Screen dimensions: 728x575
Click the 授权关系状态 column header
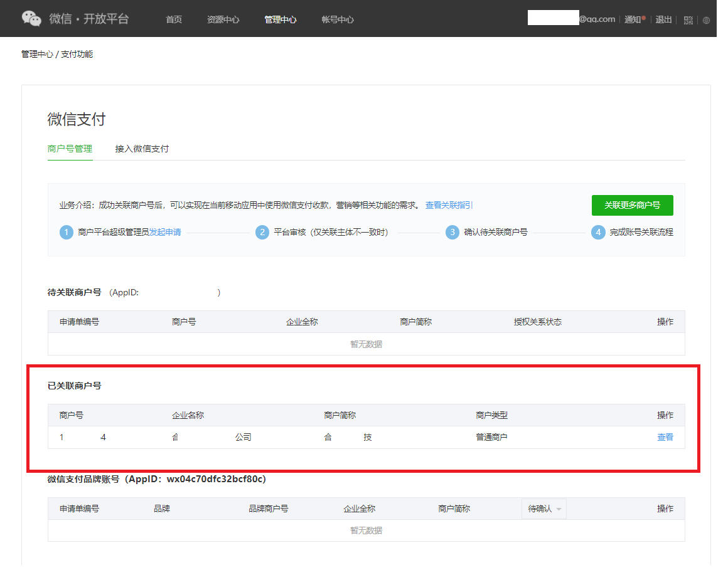tap(538, 322)
